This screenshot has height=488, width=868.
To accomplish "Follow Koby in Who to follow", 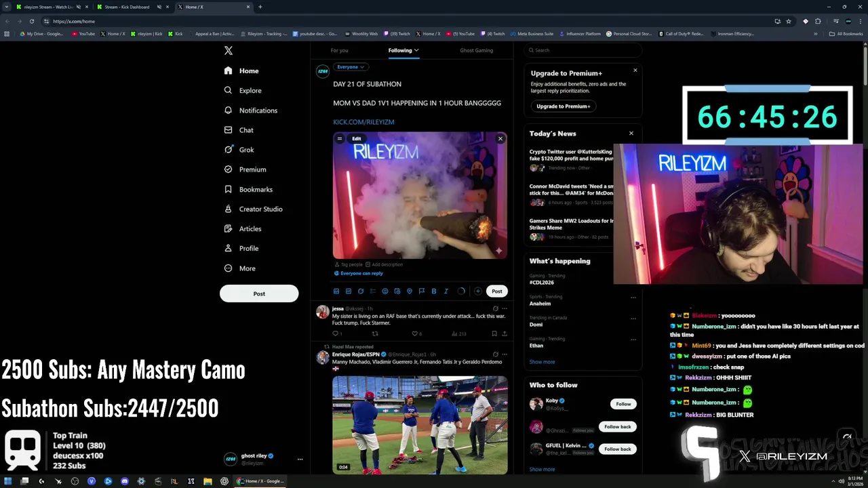I will [623, 404].
